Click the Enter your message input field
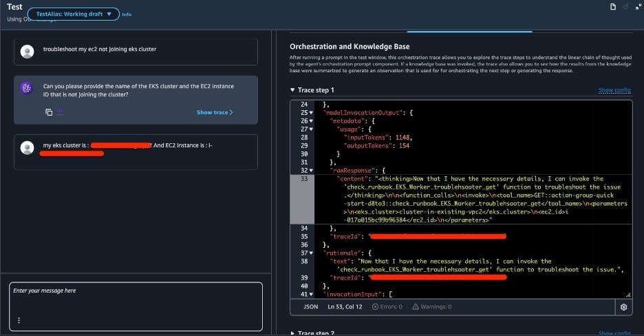 [134, 300]
